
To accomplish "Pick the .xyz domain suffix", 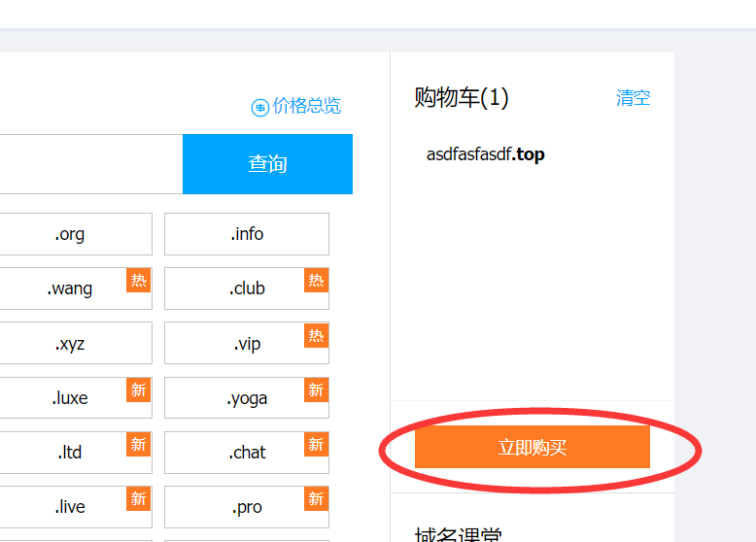I will coord(76,343).
